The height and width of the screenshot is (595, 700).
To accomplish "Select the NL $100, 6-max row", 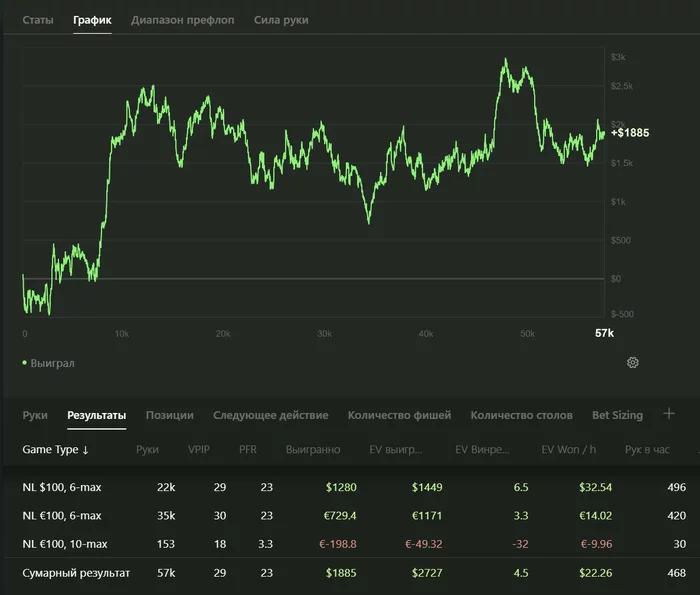I will (350, 487).
